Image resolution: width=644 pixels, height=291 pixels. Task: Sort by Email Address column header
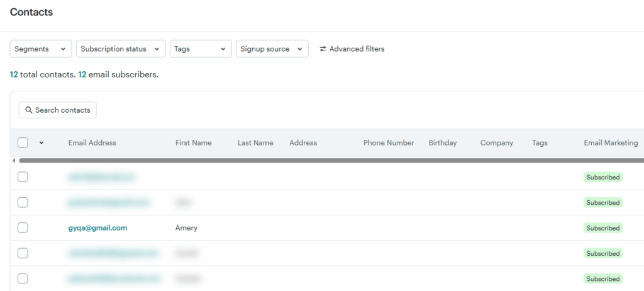pos(92,143)
